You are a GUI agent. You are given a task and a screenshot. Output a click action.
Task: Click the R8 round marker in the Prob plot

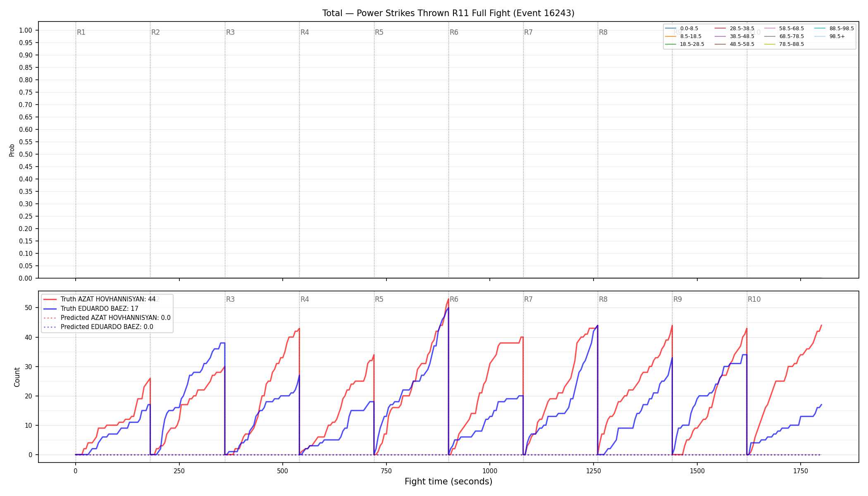click(x=603, y=32)
